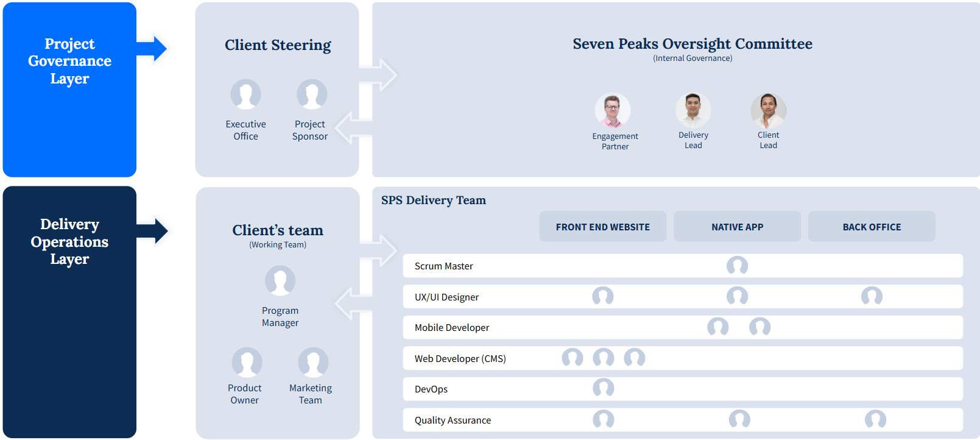The height and width of the screenshot is (440, 980).
Task: Click Back Office Quality Assurance person icon
Action: [875, 419]
